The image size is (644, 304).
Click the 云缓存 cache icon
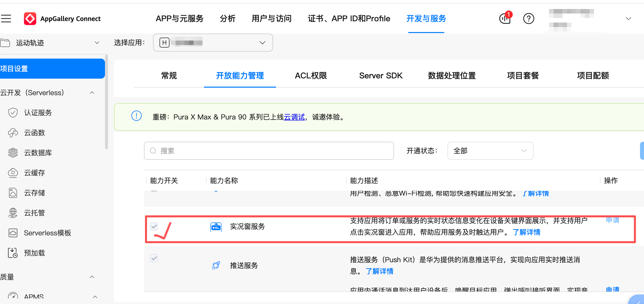[13, 173]
